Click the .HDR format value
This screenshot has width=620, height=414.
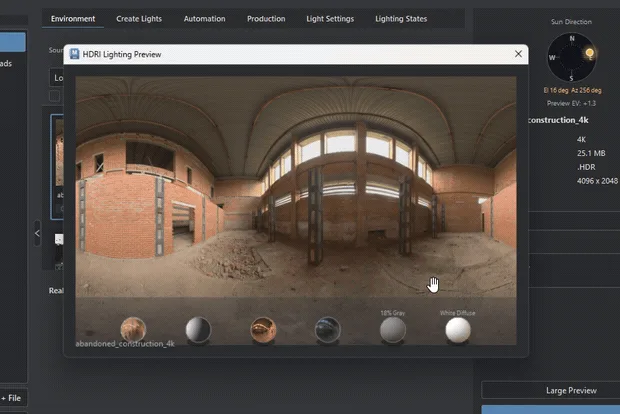pos(586,167)
